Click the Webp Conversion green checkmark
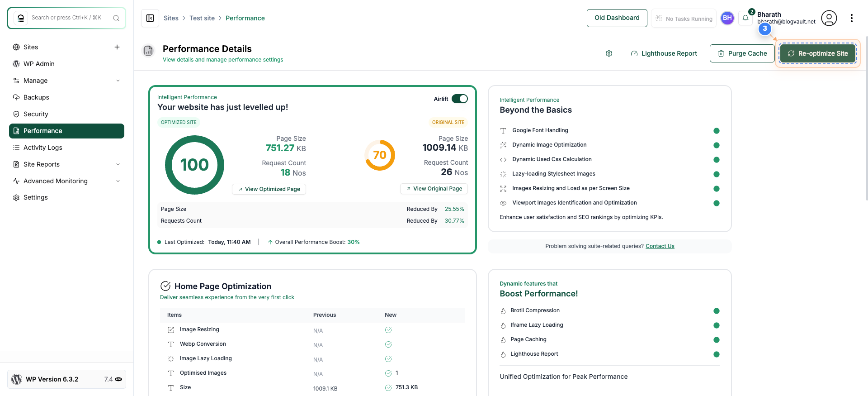 (x=388, y=344)
